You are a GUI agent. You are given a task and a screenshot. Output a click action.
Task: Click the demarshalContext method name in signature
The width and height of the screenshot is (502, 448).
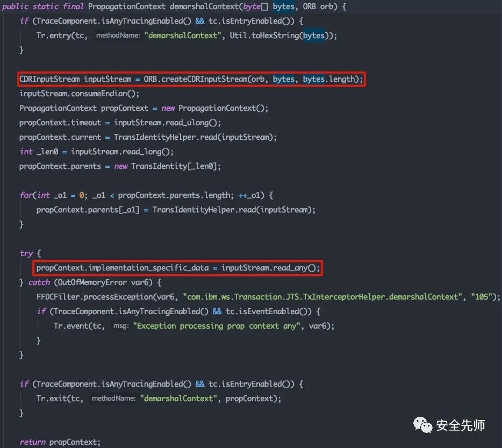(204, 6)
